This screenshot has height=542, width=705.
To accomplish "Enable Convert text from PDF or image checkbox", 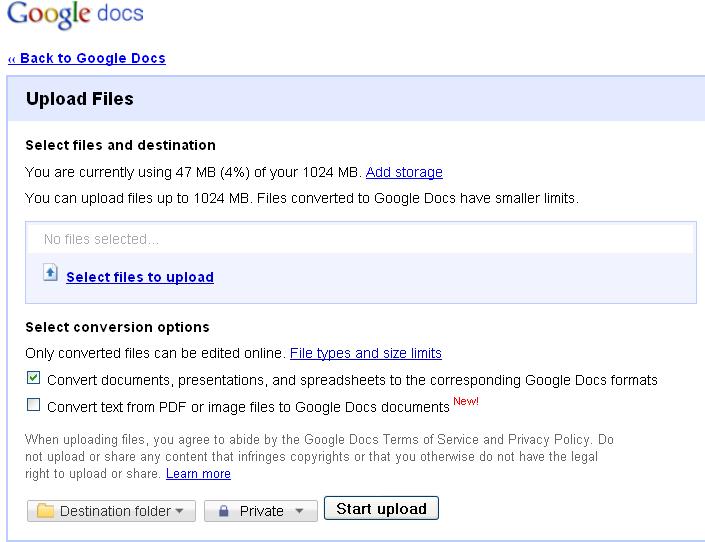I will click(33, 405).
